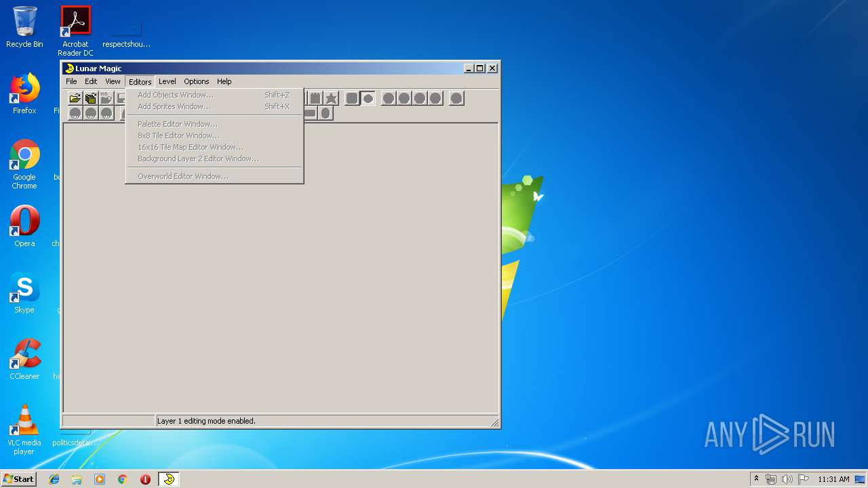Screen dimensions: 868x488
Task: Click the Lunar Magic taskbar button
Action: tap(169, 479)
